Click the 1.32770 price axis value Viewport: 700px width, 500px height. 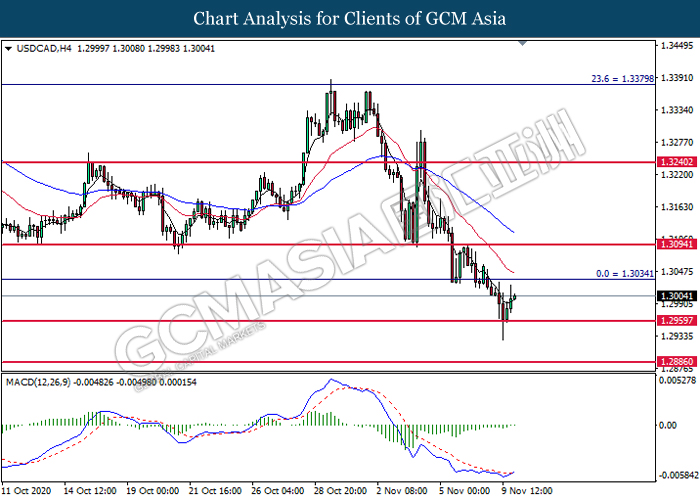click(677, 142)
